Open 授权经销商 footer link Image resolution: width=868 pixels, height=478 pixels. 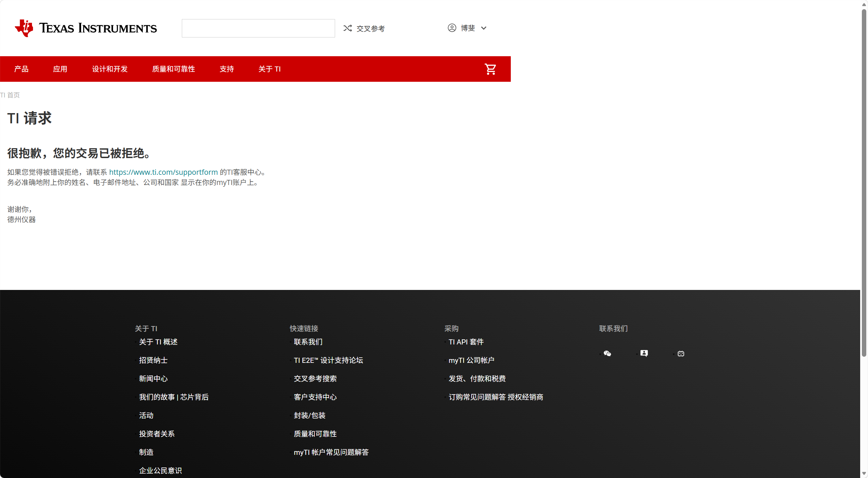click(525, 397)
